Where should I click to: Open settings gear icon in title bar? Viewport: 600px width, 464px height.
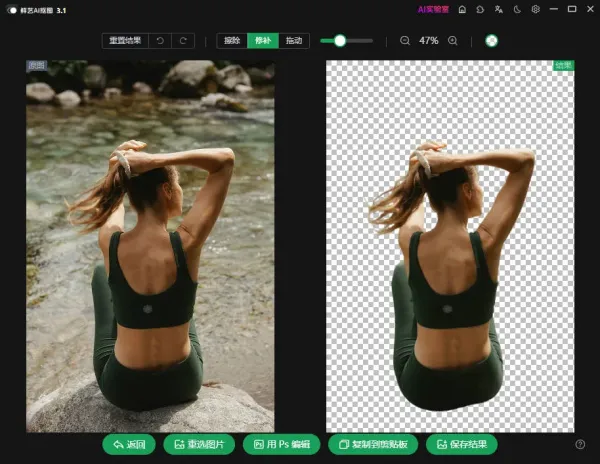(x=536, y=9)
